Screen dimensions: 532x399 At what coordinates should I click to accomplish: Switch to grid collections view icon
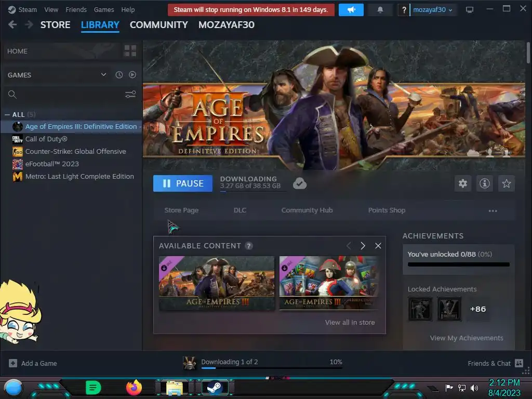coord(130,51)
